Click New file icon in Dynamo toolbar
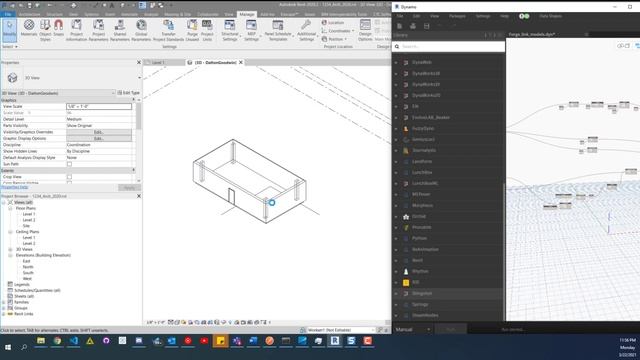 400,26
